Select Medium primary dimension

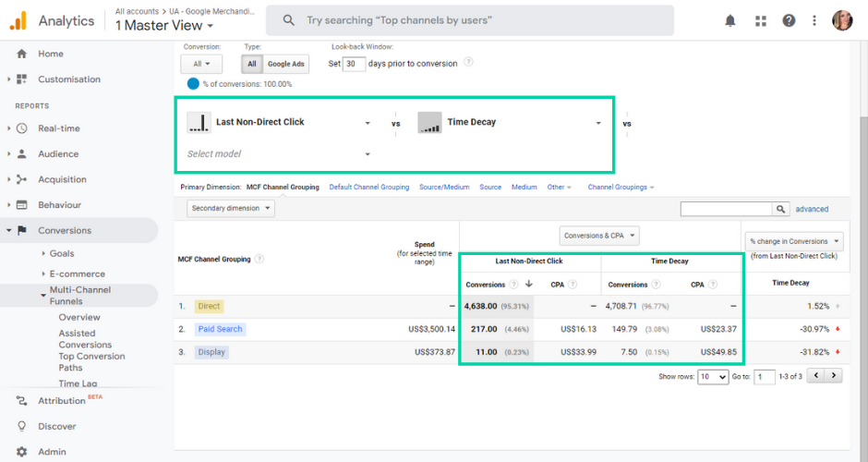524,188
